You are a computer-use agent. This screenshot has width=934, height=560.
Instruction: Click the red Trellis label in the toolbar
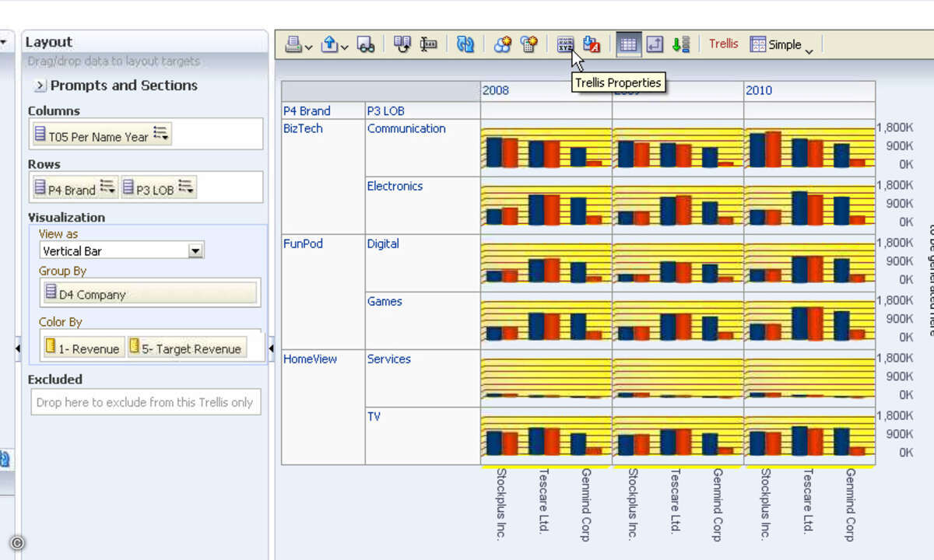coord(724,44)
